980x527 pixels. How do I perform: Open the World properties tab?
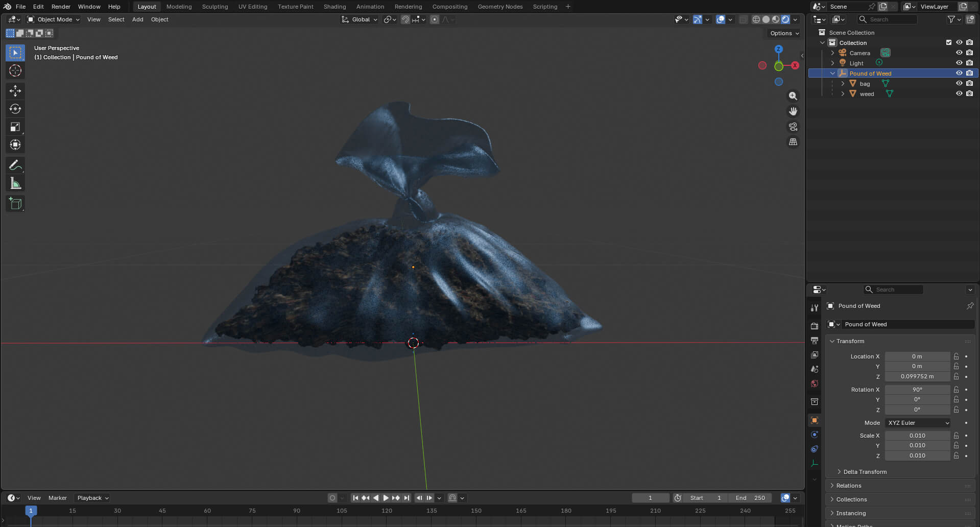coord(815,384)
